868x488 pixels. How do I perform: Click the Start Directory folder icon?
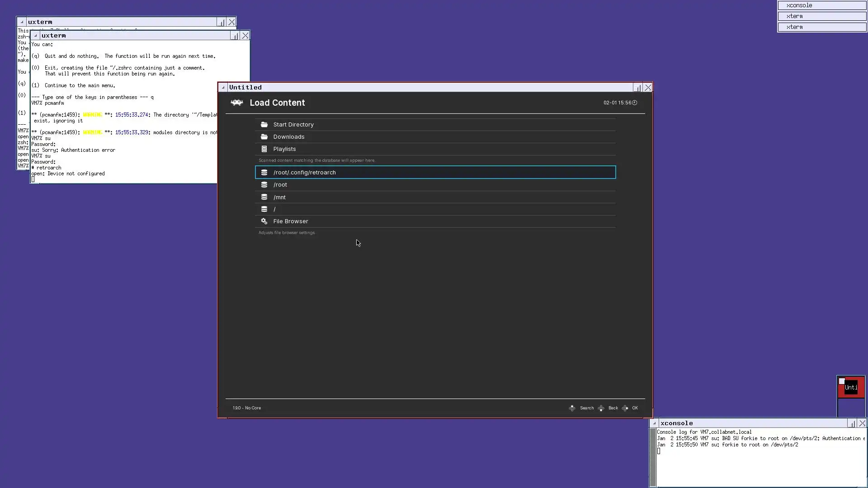pyautogui.click(x=264, y=125)
